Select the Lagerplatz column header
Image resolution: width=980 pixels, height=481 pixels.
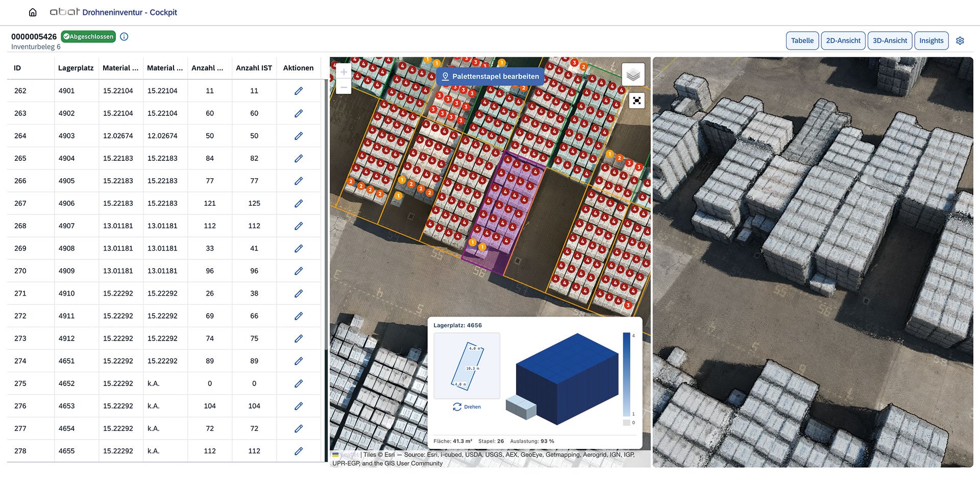pos(76,68)
